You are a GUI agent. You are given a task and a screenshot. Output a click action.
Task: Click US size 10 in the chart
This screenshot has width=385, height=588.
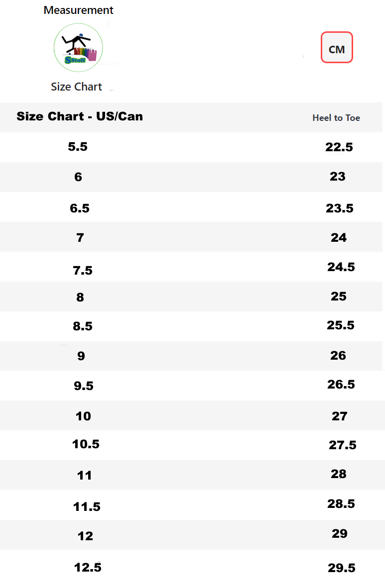pos(83,416)
